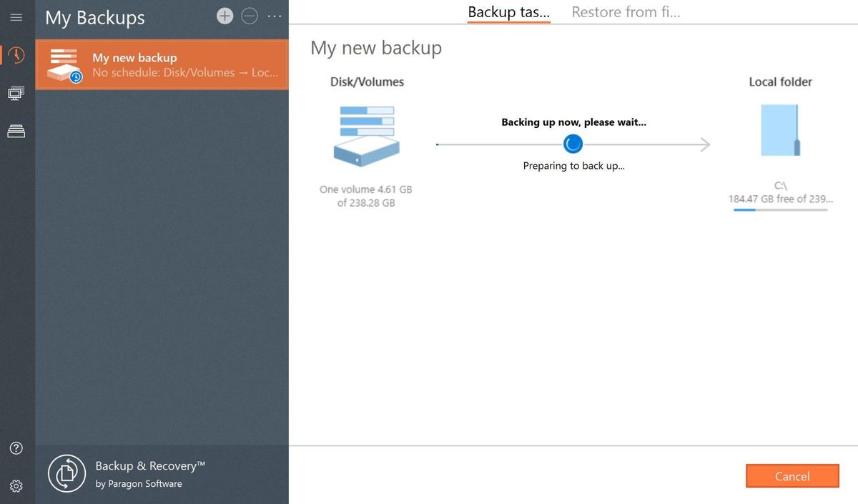Expand the truncated C:\ destination label
858x504 pixels.
click(x=780, y=199)
